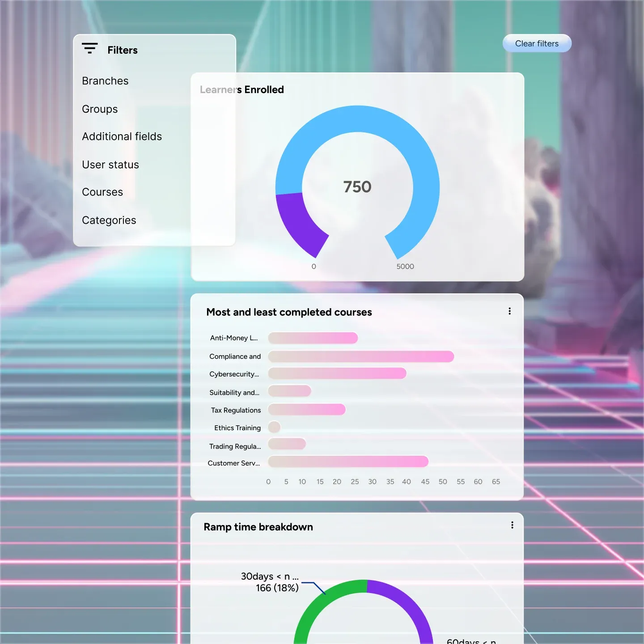Image resolution: width=644 pixels, height=644 pixels.
Task: Click the Ethics Training label
Action: coord(237,428)
